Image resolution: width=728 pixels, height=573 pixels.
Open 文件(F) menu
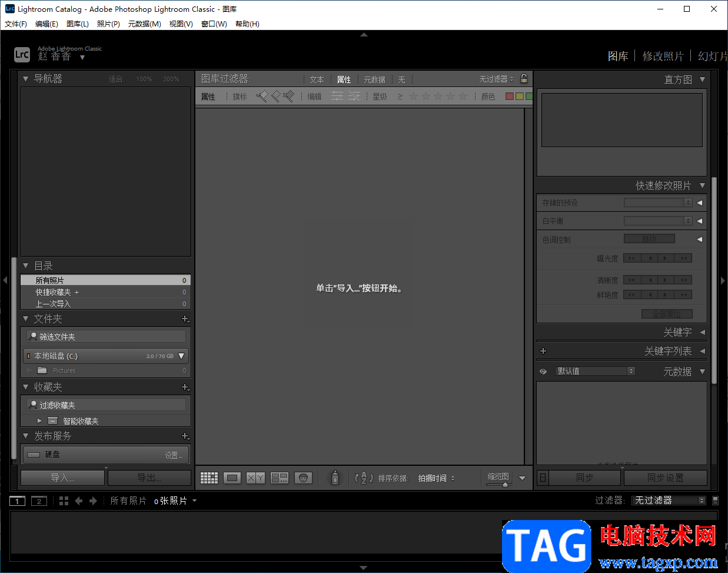[16, 24]
